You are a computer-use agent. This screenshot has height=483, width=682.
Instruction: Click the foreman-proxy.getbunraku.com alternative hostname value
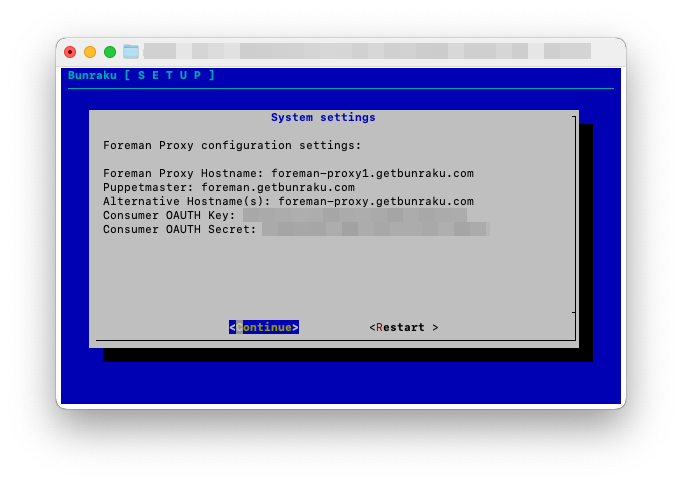[376, 201]
